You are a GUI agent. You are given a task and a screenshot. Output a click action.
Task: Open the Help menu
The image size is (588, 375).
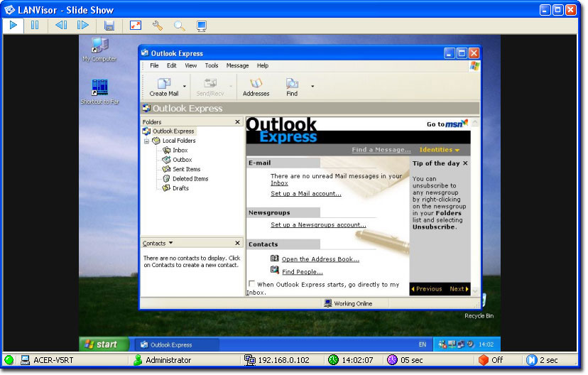263,65
